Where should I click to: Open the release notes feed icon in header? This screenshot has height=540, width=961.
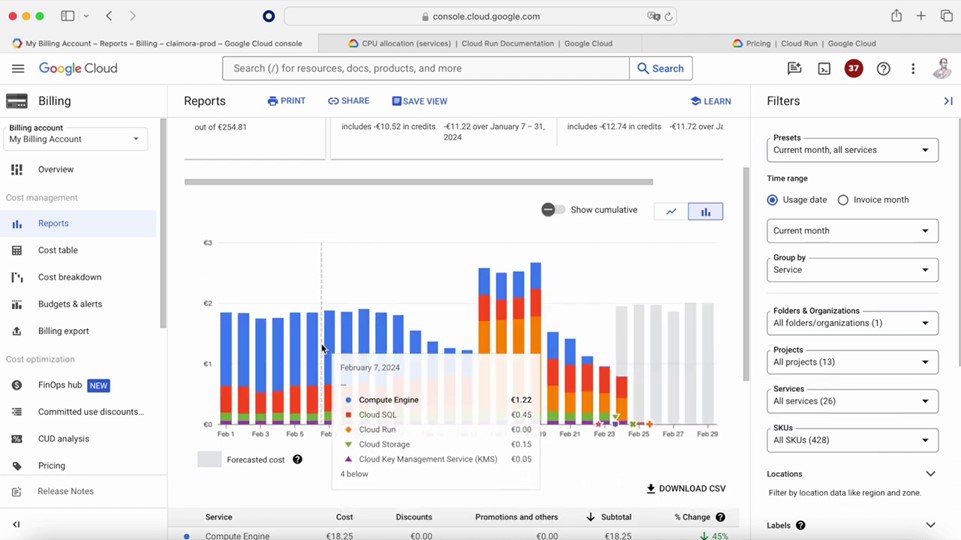click(x=794, y=69)
